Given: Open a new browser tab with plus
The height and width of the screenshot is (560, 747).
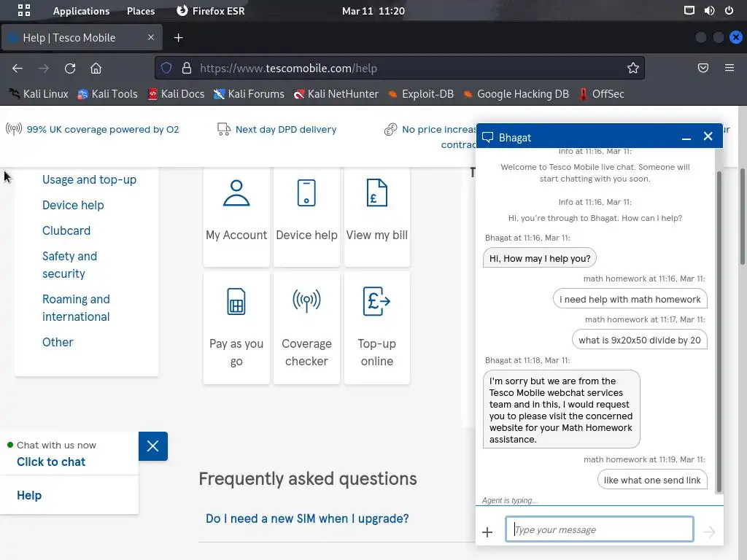Looking at the screenshot, I should (178, 38).
